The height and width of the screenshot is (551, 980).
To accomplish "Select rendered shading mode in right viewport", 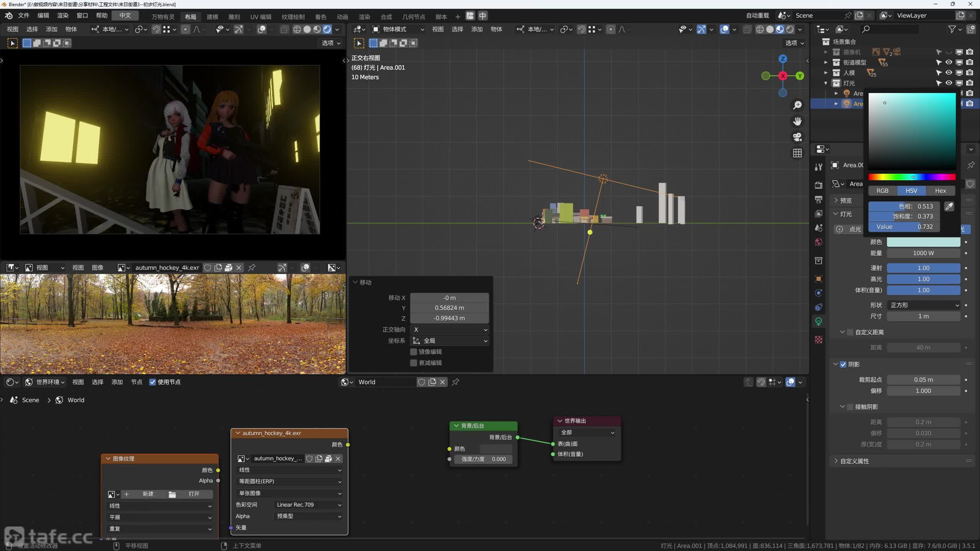I will coord(790,29).
